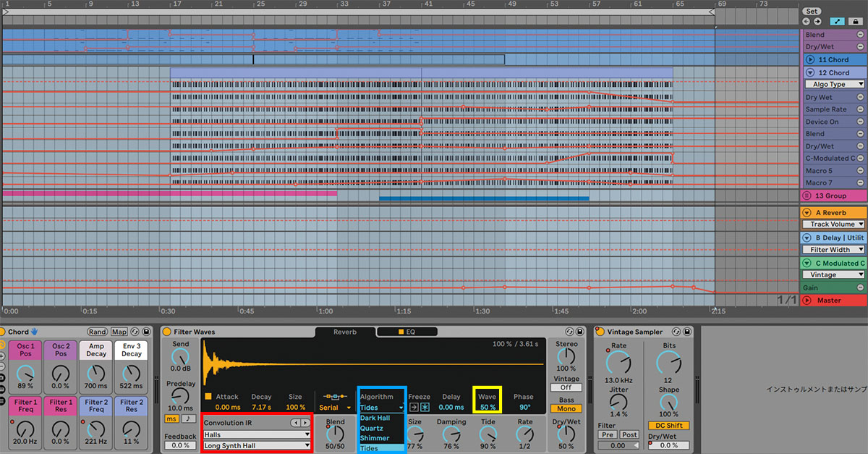Fold the C Modulated return track

807,263
